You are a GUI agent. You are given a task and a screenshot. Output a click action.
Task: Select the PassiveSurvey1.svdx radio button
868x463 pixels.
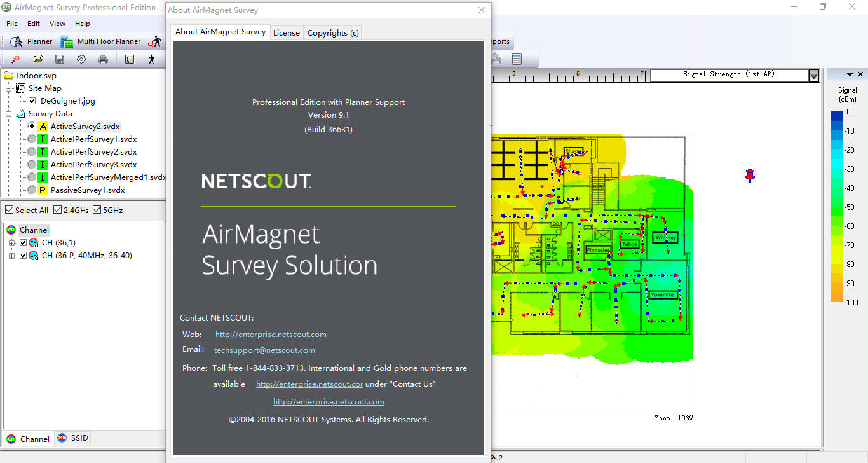32,190
